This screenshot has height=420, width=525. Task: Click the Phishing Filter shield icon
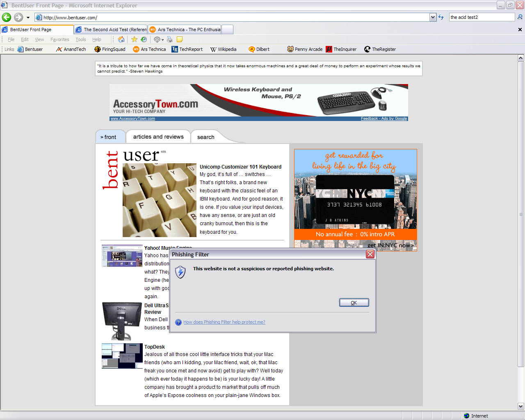pyautogui.click(x=180, y=272)
